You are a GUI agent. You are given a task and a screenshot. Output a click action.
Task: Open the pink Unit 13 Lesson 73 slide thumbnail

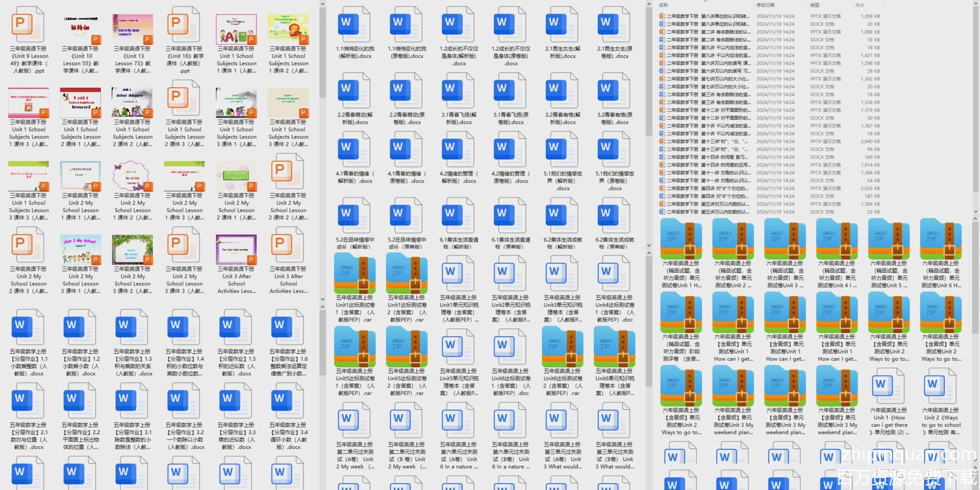pos(132,28)
